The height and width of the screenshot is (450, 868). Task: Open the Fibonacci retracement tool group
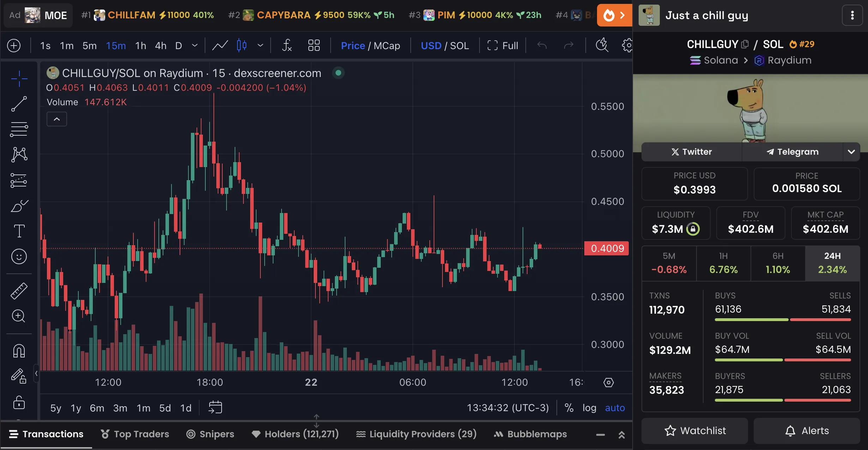click(x=19, y=129)
